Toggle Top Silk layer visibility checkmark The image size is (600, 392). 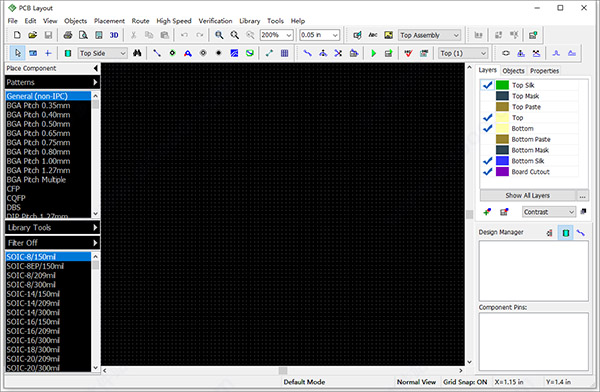point(487,85)
